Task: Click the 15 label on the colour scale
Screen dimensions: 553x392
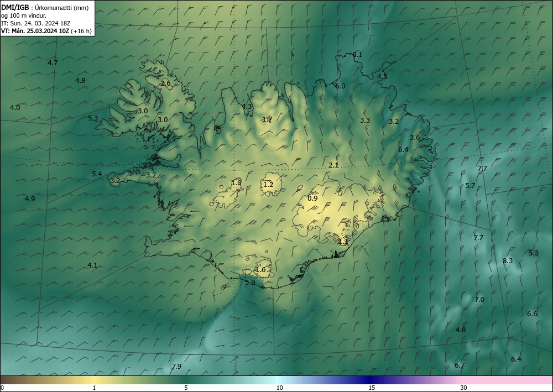Action: pos(372,388)
